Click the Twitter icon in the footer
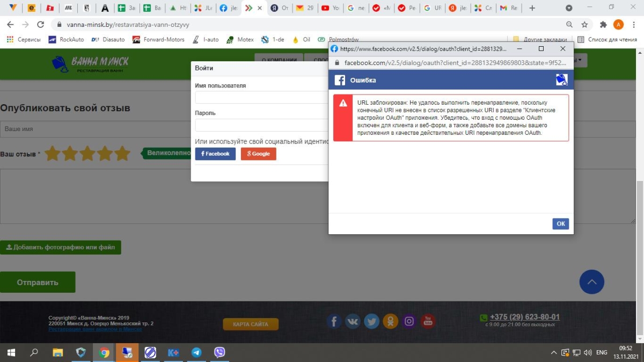Image resolution: width=644 pixels, height=362 pixels. (371, 321)
